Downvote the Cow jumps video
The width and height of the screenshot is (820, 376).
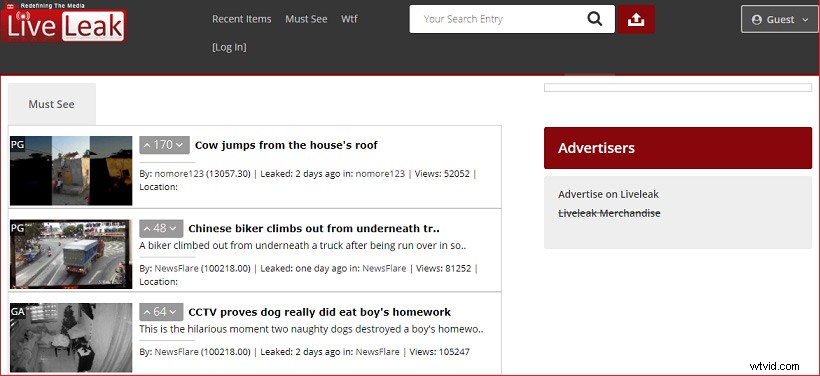click(179, 145)
